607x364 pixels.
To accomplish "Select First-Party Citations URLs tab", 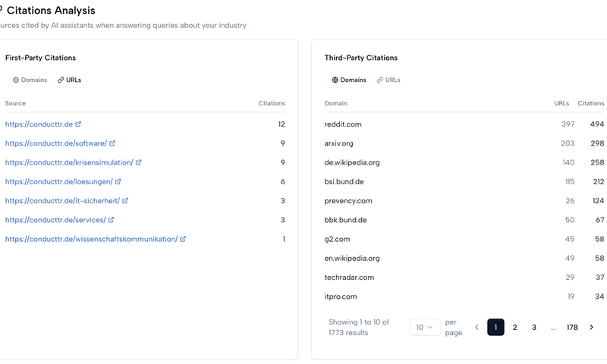I will (70, 80).
